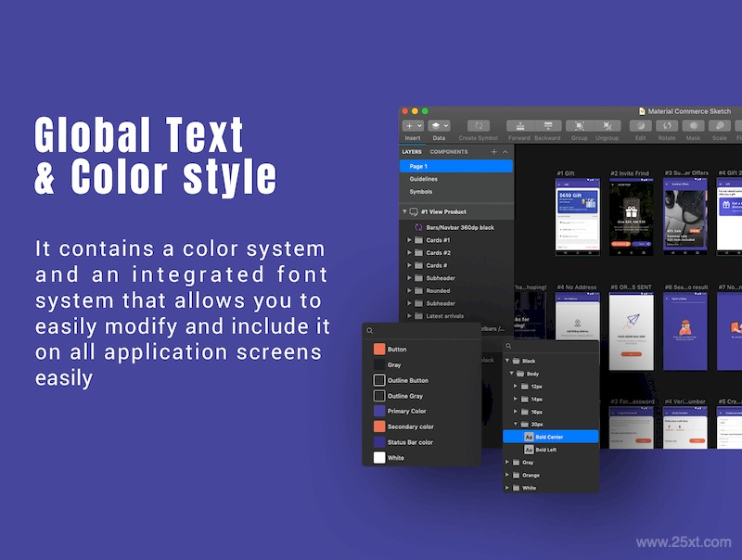Click the Create Symbol toolbar icon
The height and width of the screenshot is (560, 742).
(x=479, y=126)
